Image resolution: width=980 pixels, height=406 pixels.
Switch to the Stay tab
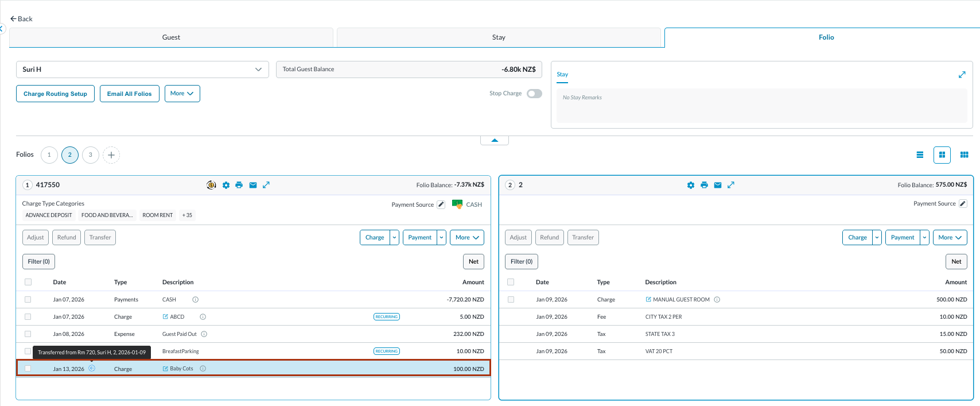[499, 37]
